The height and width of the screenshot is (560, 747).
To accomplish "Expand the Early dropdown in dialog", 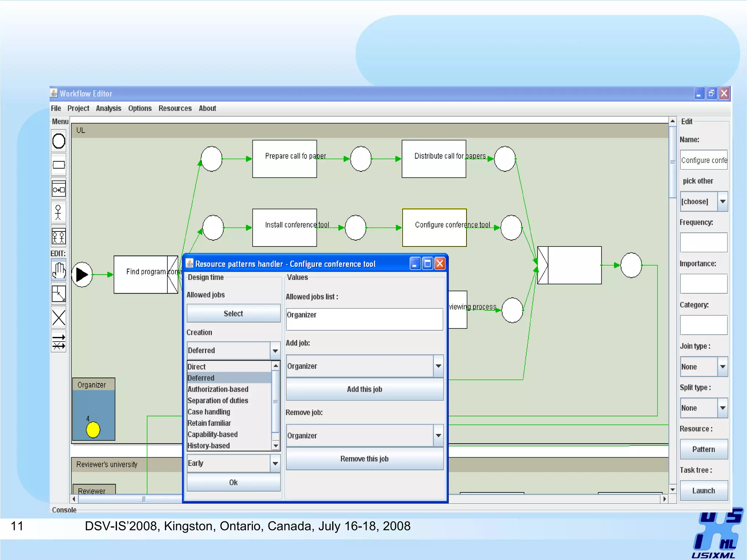I will pos(275,463).
